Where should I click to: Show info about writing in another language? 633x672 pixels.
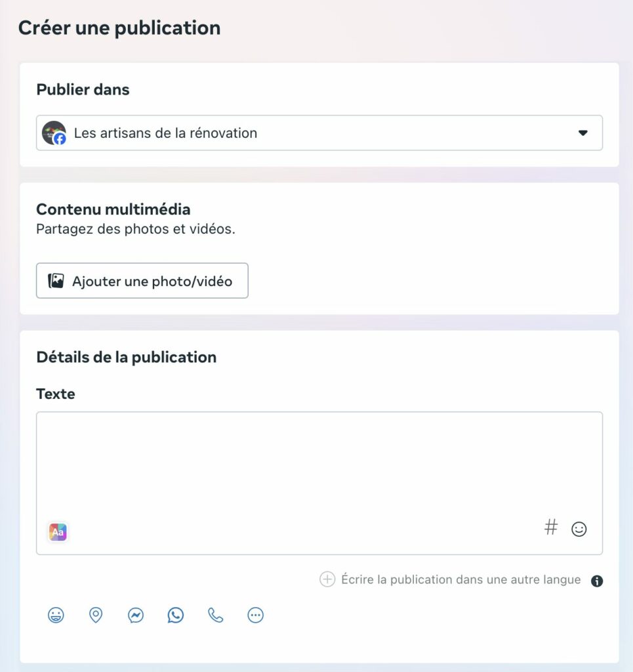point(597,581)
